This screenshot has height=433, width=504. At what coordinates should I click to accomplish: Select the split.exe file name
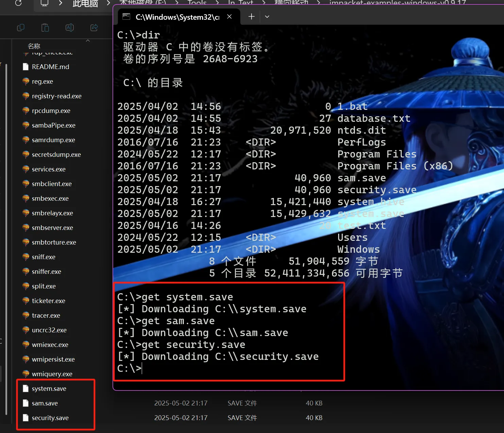tap(44, 286)
